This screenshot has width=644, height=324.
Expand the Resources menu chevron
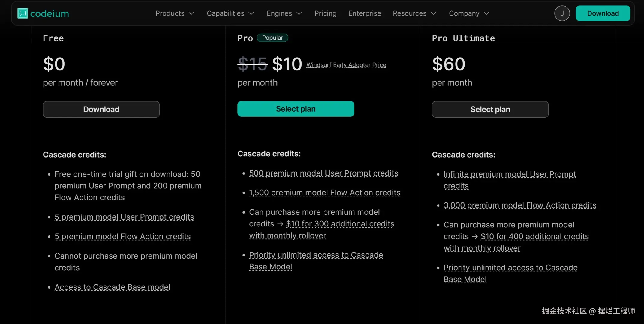tap(433, 13)
